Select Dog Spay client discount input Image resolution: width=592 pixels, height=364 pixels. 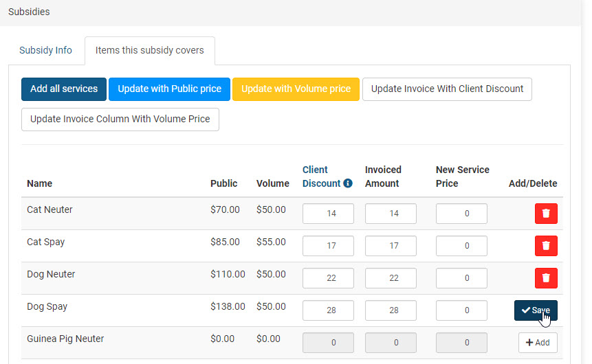click(x=328, y=310)
